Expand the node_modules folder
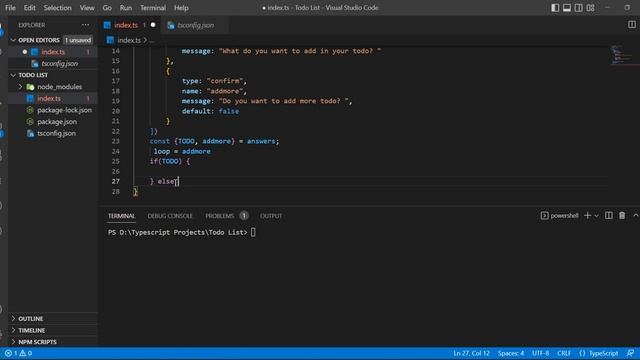Screen dimensions: 640x360 60,87
